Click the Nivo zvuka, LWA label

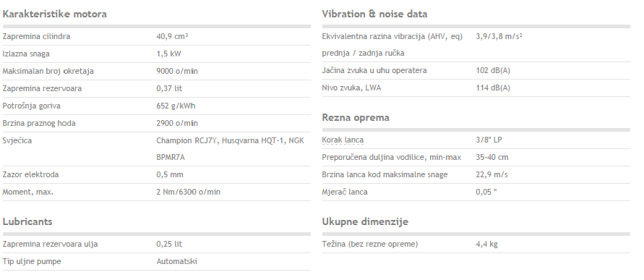[351, 88]
